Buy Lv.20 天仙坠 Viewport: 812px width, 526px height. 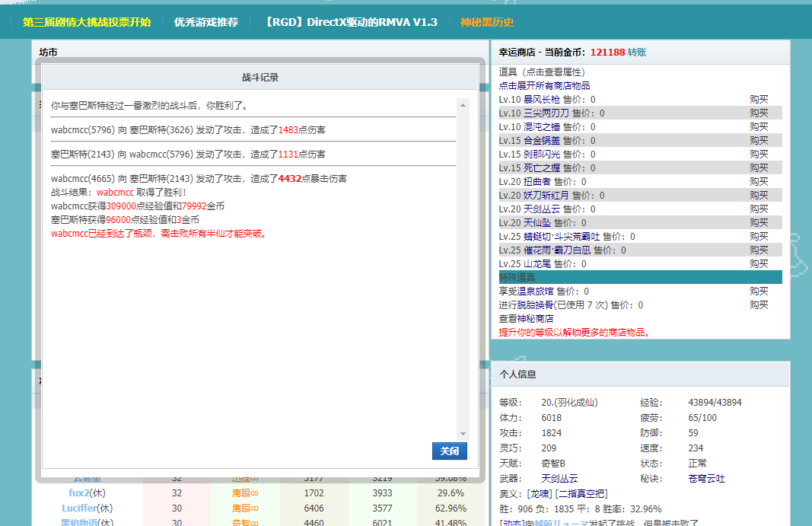pos(759,223)
